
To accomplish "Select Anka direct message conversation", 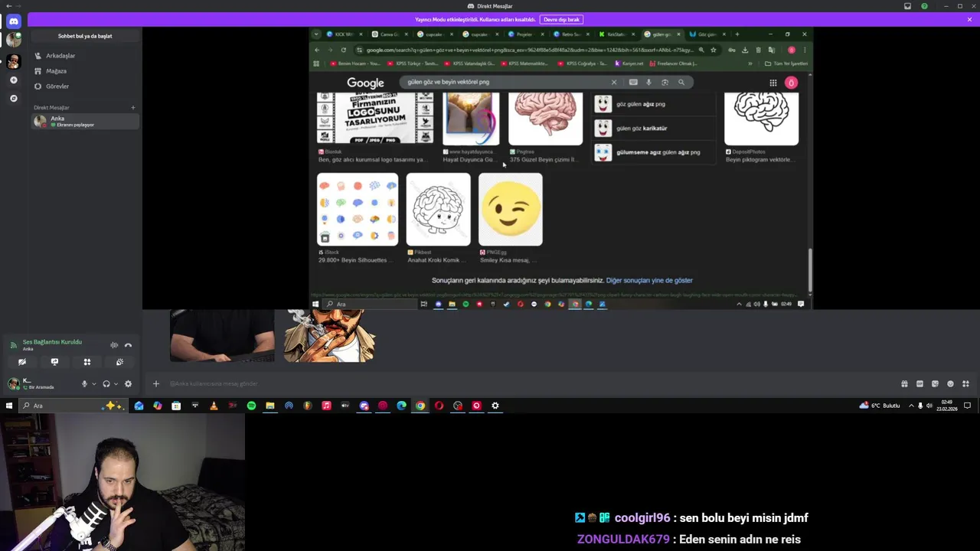I will [x=84, y=121].
